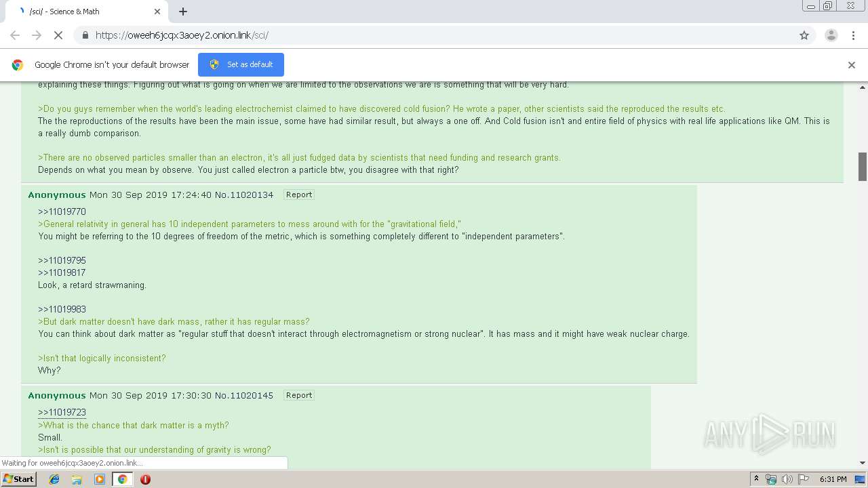
Task: Open quote link >>11019723
Action: [62, 413]
